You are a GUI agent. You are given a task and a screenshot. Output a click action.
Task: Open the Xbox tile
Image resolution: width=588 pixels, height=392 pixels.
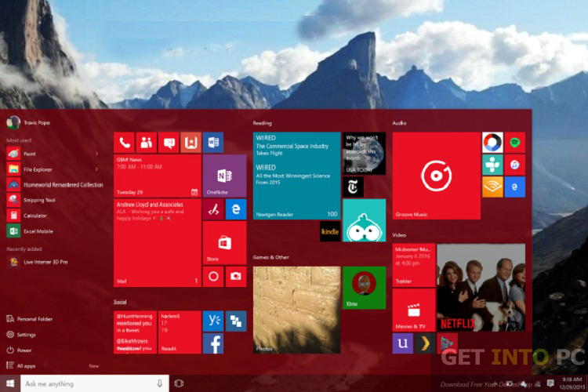(x=364, y=288)
